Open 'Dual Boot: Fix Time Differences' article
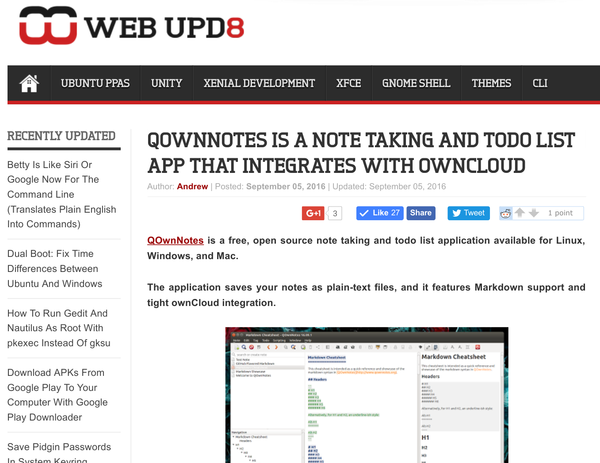This screenshot has width=600, height=463. [x=55, y=269]
